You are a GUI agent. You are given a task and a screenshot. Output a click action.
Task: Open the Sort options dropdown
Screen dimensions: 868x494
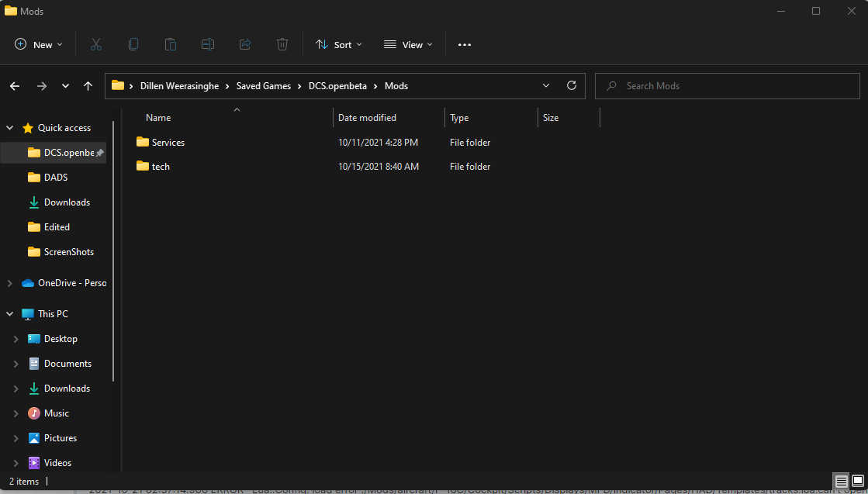[x=339, y=45]
